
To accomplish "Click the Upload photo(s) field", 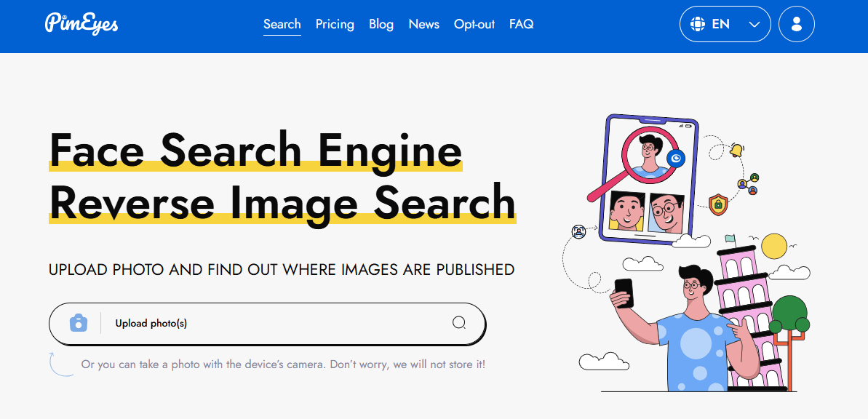I will [276, 323].
